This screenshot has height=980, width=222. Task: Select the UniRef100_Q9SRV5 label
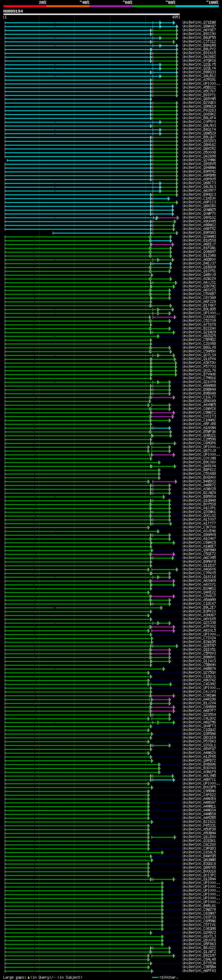[x=199, y=164]
